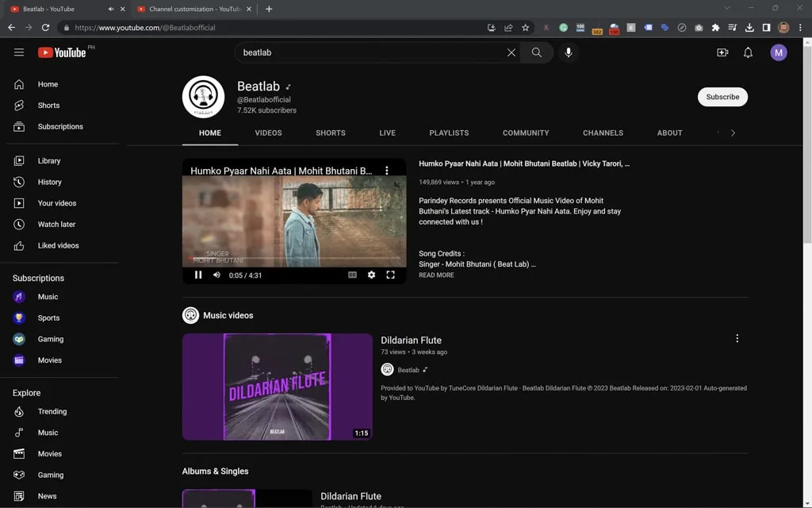Viewport: 812px width, 508px height.
Task: Toggle captions on the video player
Action: tap(352, 275)
